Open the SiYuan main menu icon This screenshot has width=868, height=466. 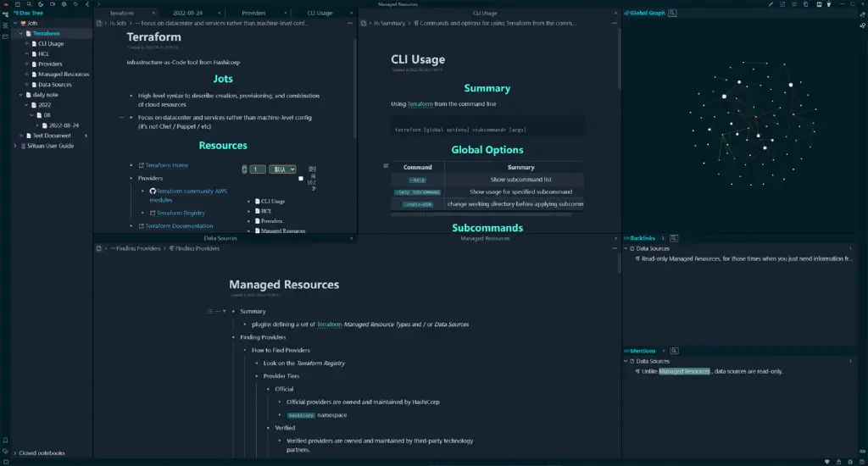pyautogui.click(x=6, y=4)
